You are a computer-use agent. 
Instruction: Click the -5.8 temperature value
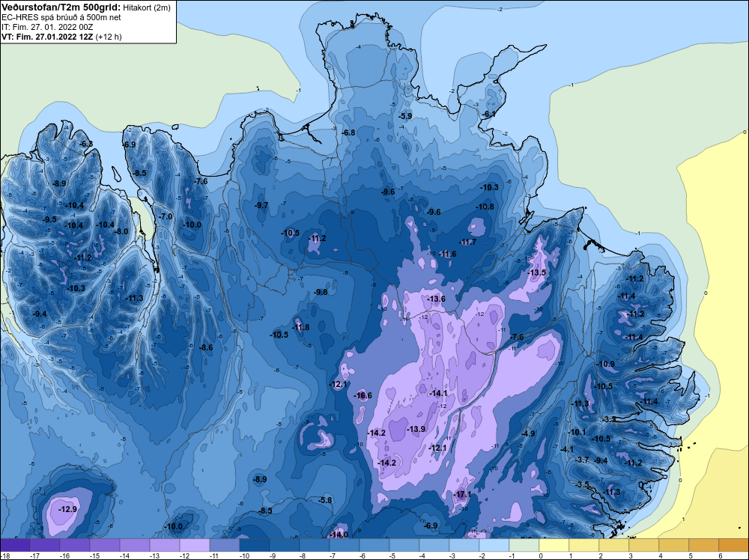325,500
